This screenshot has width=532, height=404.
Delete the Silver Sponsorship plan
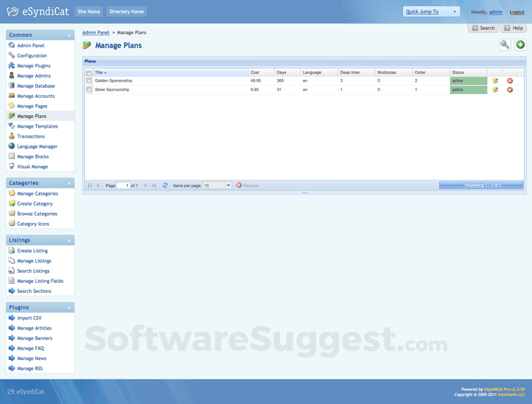coord(509,89)
